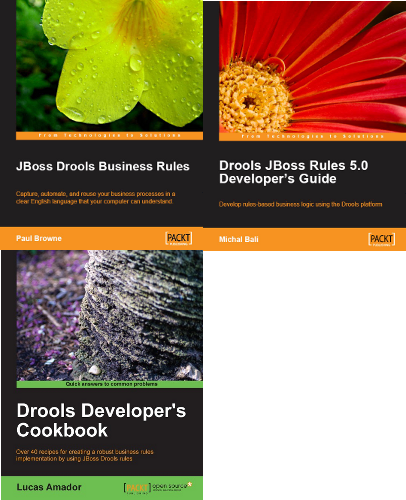Click the Packt logo on Paul Browne's book
Viewport: 406px width, 500px height.
point(178,238)
